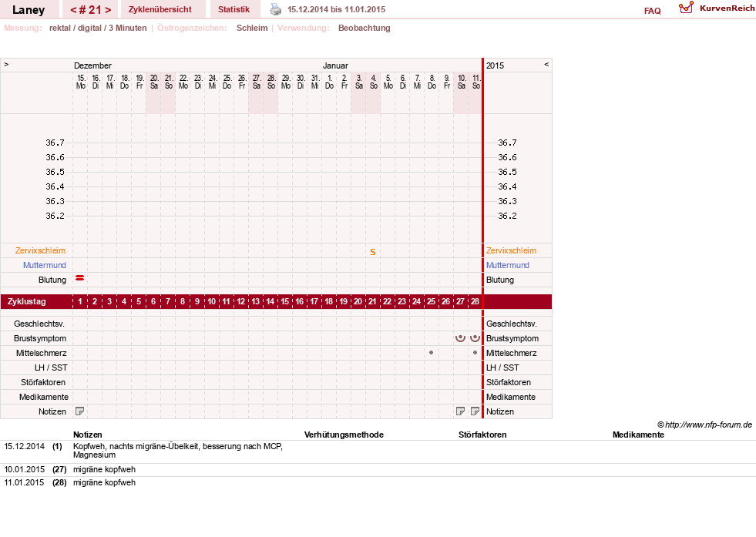This screenshot has height=537, width=756.
Task: Expand chart using the > arrow beside Dezember
Action: (6, 64)
